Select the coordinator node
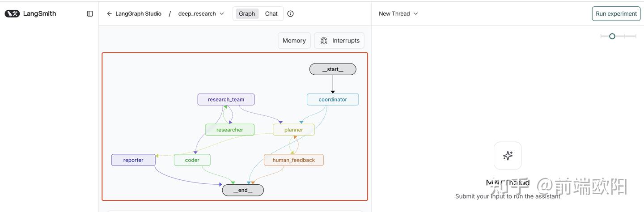 pos(333,99)
